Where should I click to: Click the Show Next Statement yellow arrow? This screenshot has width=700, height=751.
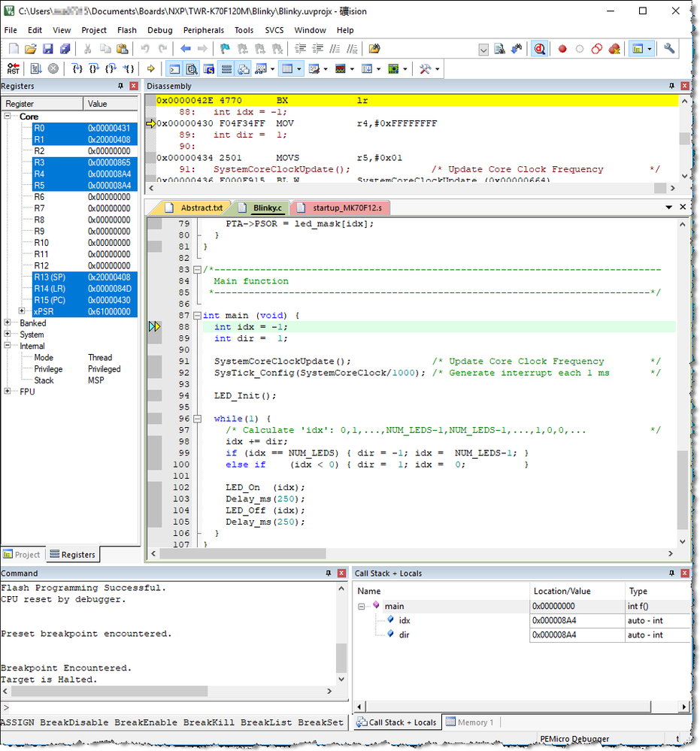[x=150, y=68]
